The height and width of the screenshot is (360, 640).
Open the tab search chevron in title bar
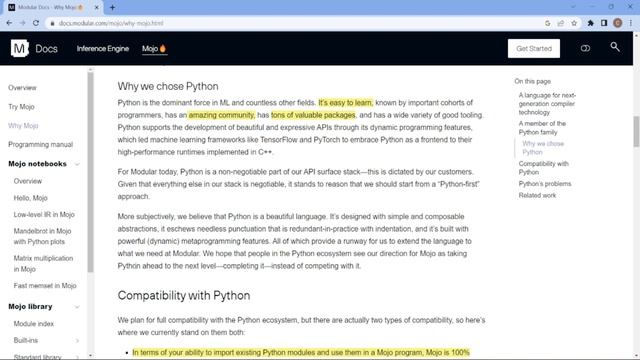click(573, 7)
